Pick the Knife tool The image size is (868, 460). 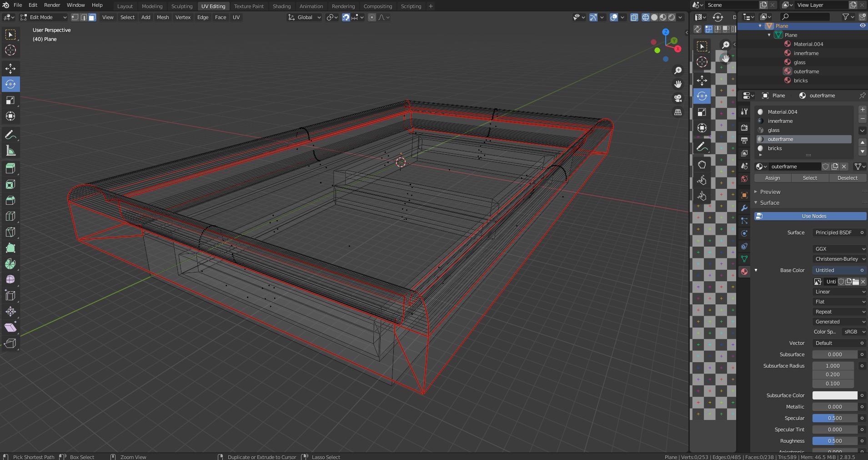[10, 232]
